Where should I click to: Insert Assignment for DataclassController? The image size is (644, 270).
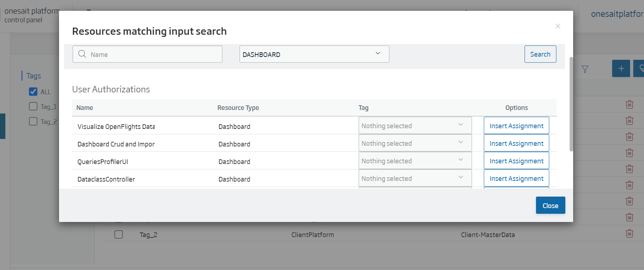[x=516, y=178]
